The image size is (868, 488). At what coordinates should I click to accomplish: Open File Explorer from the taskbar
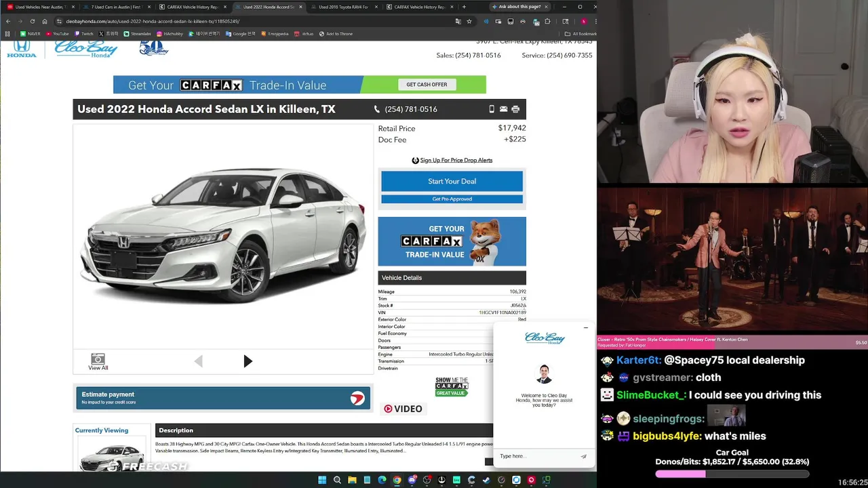pyautogui.click(x=352, y=480)
